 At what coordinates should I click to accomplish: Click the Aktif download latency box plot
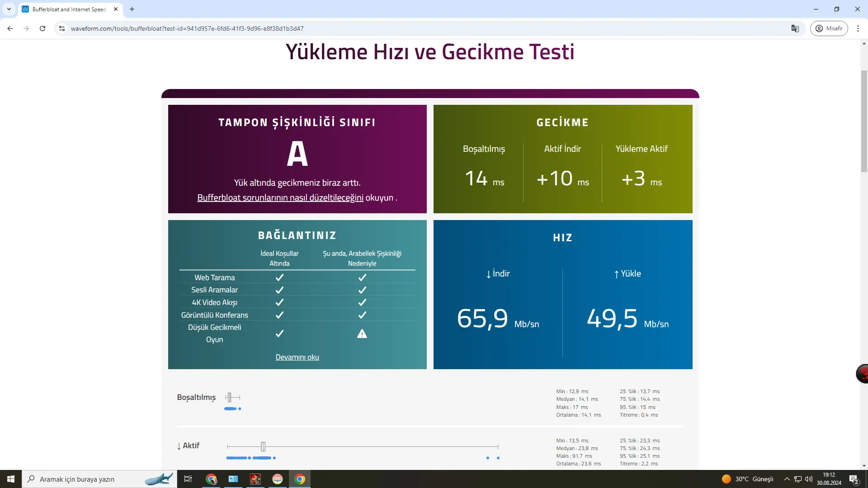(x=363, y=447)
